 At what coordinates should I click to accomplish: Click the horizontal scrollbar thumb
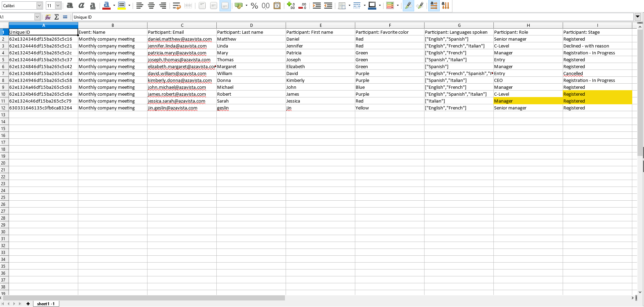[x=144, y=298]
